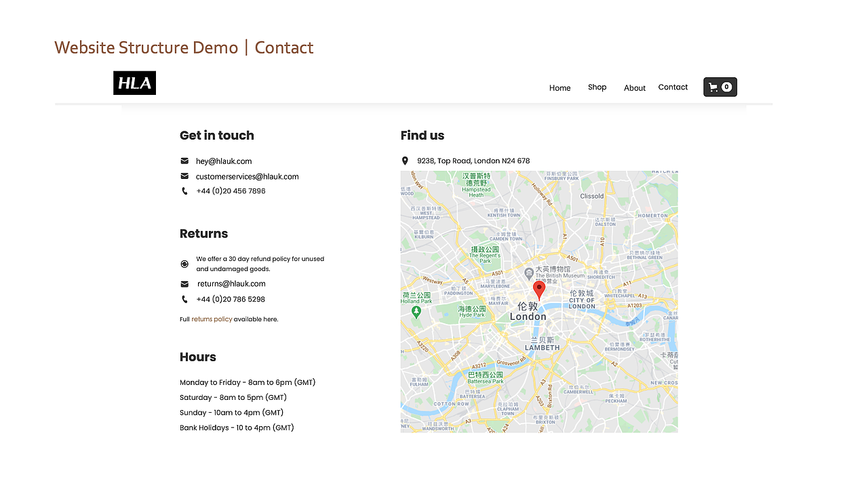
Task: Call the returns number +44 (0)20 786 5298
Action: 231,300
